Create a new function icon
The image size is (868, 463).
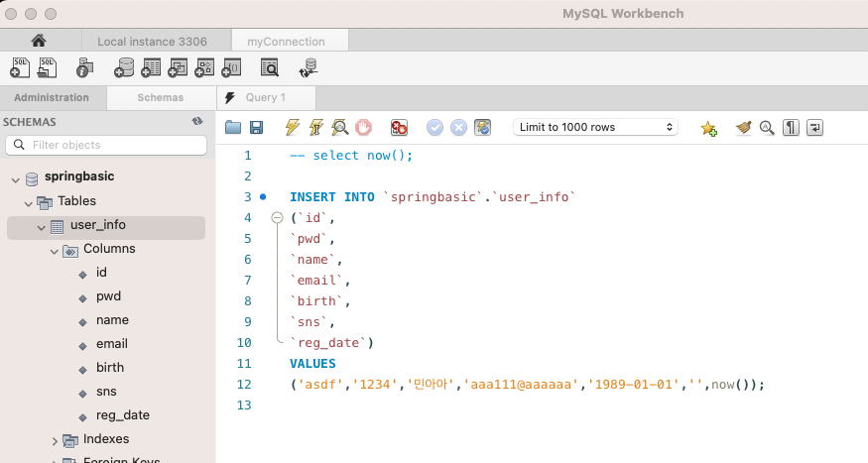(x=231, y=68)
